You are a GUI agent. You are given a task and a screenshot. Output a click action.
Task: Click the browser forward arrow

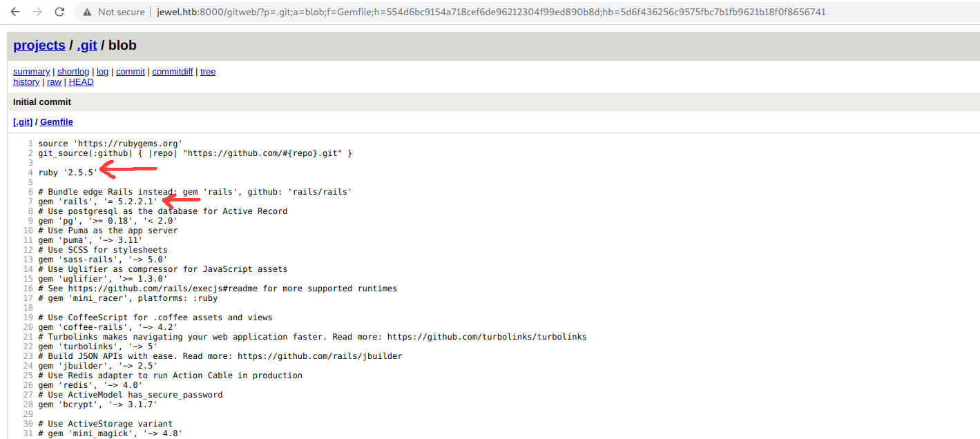[x=37, y=12]
